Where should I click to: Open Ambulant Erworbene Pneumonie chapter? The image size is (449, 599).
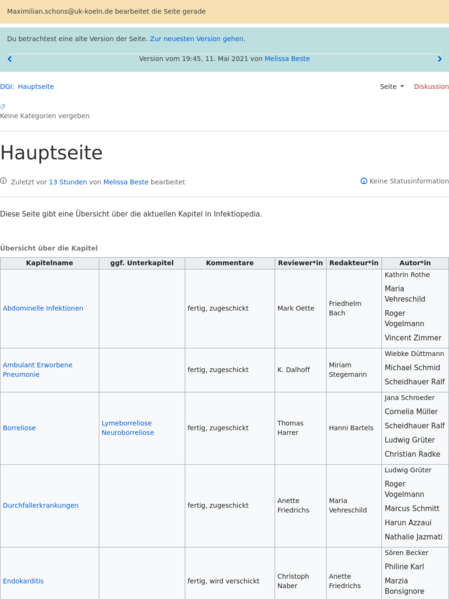pos(37,370)
